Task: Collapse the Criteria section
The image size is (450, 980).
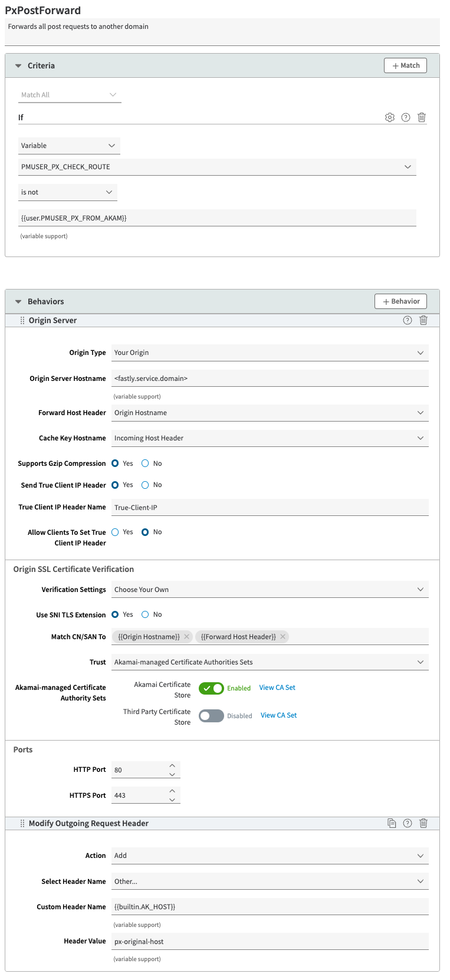Action: pyautogui.click(x=18, y=66)
